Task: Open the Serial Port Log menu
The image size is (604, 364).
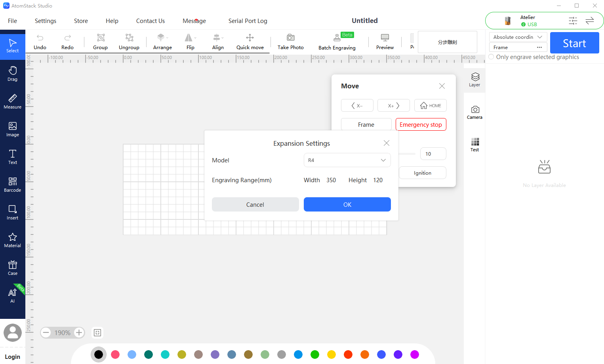Action: coord(248,21)
